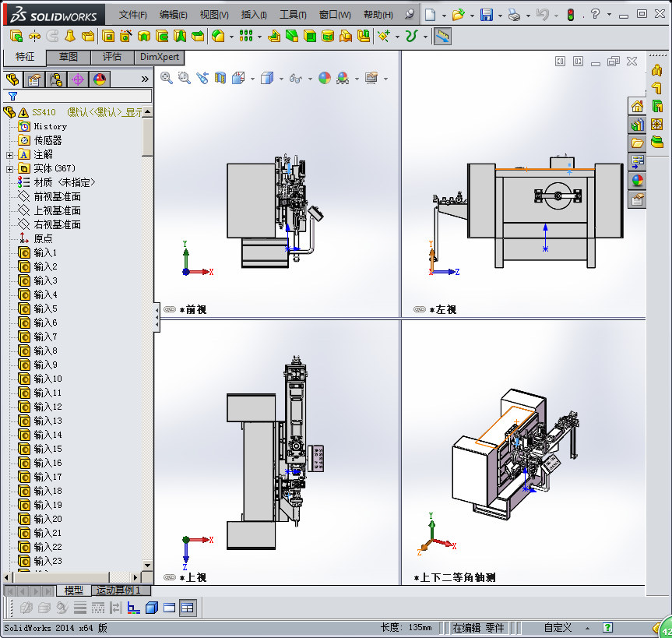Open the Help question mark dropdown arrow
The image size is (672, 638).
[609, 14]
